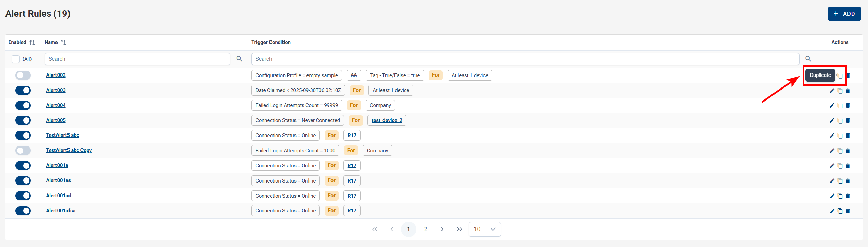Duplicate the Alert001a rule
The image size is (868, 247).
coord(840,166)
